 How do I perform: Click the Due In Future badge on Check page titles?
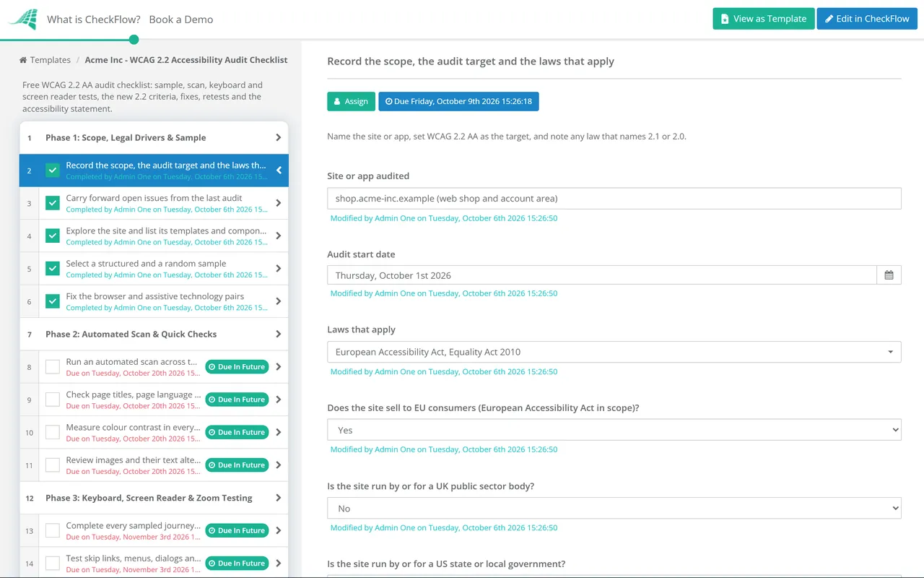tap(237, 400)
